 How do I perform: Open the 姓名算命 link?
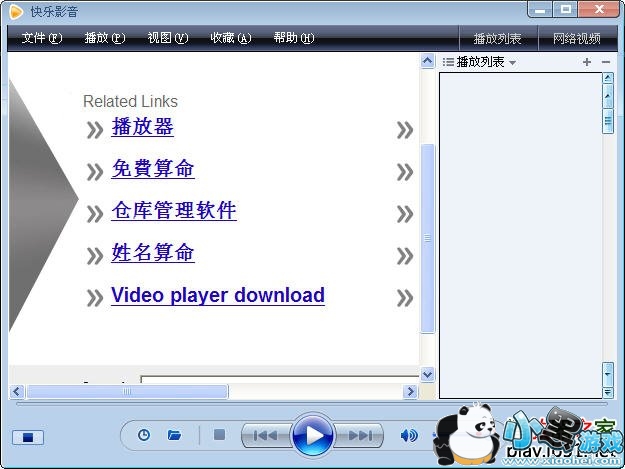pyautogui.click(x=153, y=253)
